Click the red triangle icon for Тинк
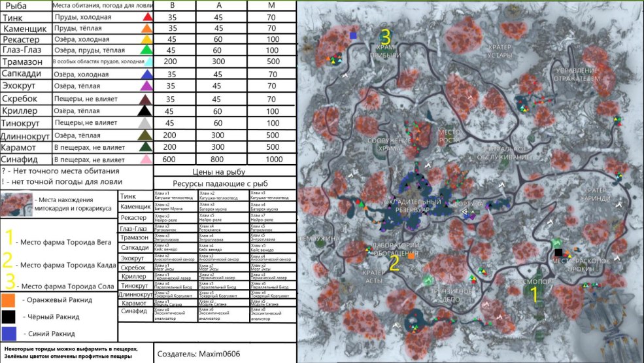This screenshot has height=363, width=644. tap(148, 16)
